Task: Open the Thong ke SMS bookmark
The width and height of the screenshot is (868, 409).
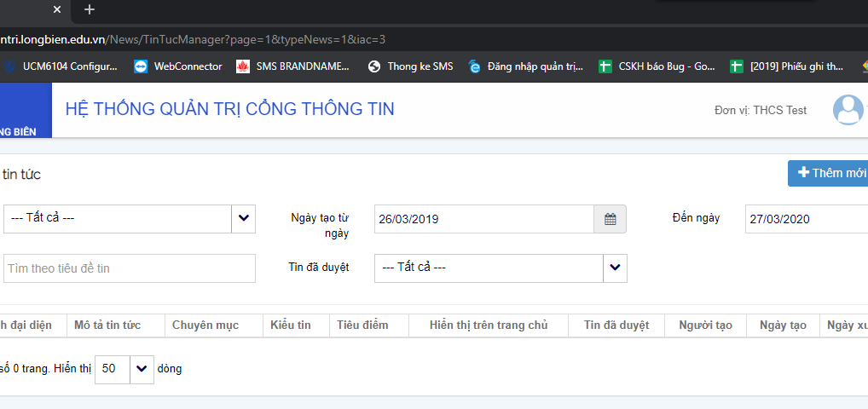Action: [410, 66]
